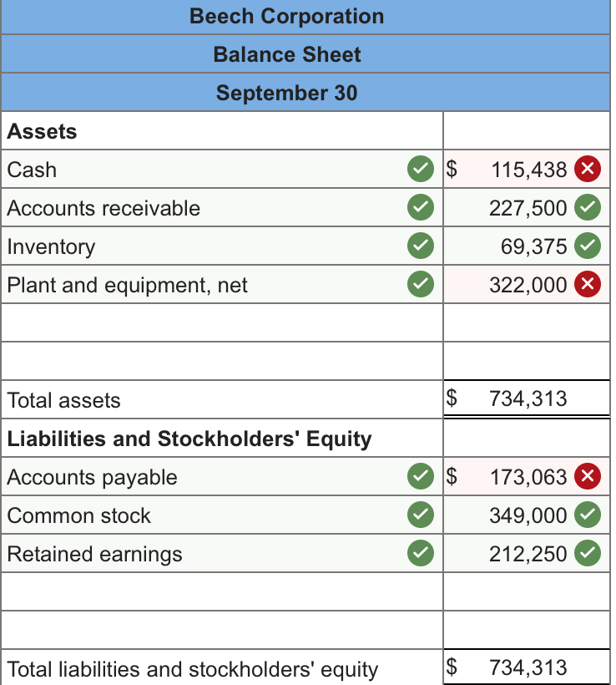
Task: Click green check after Accounts payable label
Action: tap(421, 477)
